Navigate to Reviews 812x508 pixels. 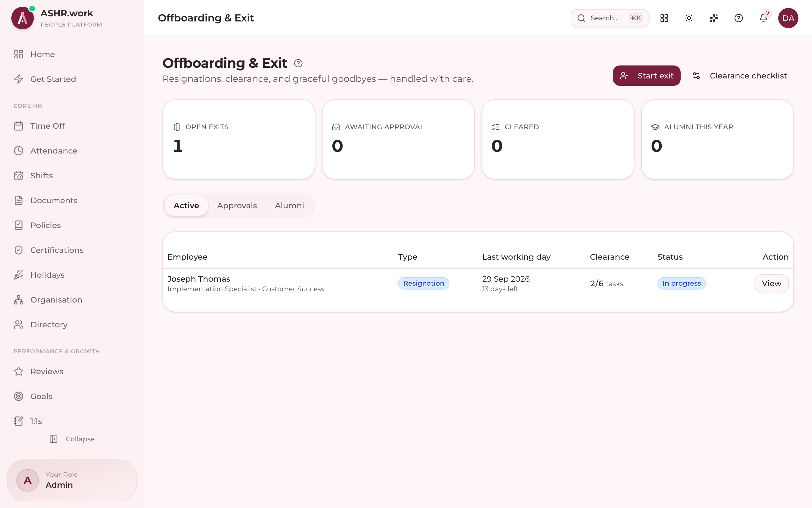[x=72, y=372]
